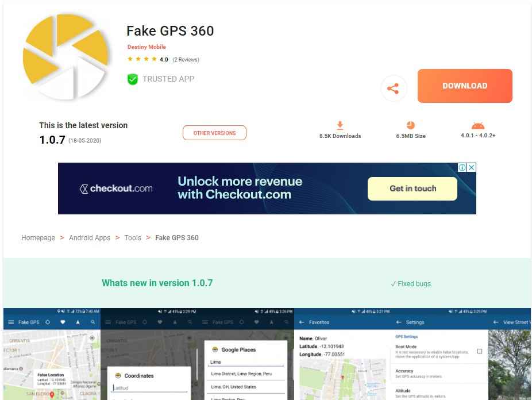Open the Settings screenshot with Root Mode checkbox
532x400 pixels.
coord(440,354)
